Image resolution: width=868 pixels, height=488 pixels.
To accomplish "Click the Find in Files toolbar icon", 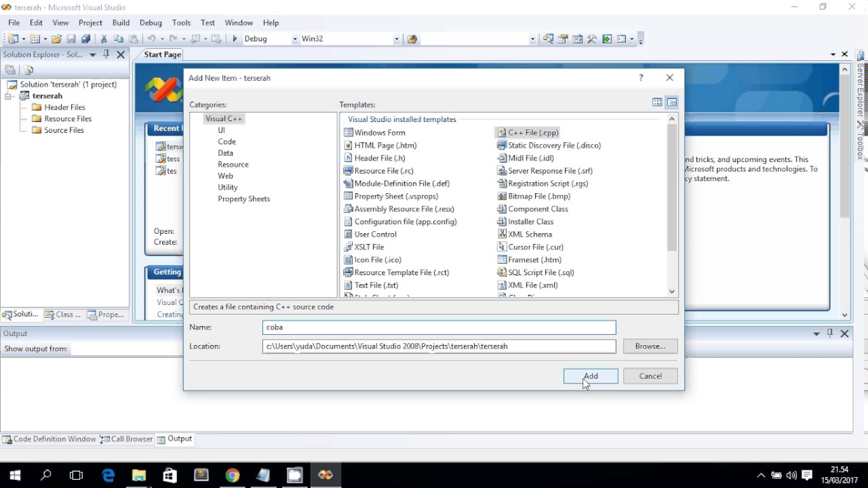I will pos(412,39).
